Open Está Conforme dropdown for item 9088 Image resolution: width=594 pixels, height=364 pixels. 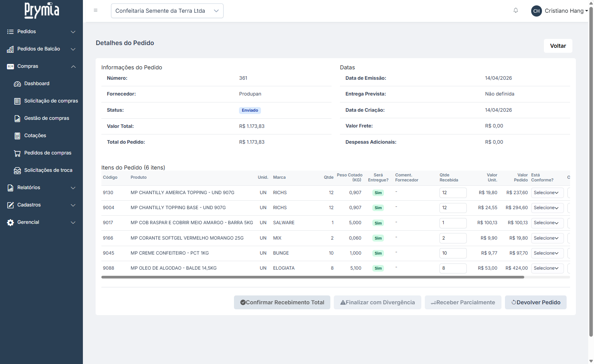547,268
